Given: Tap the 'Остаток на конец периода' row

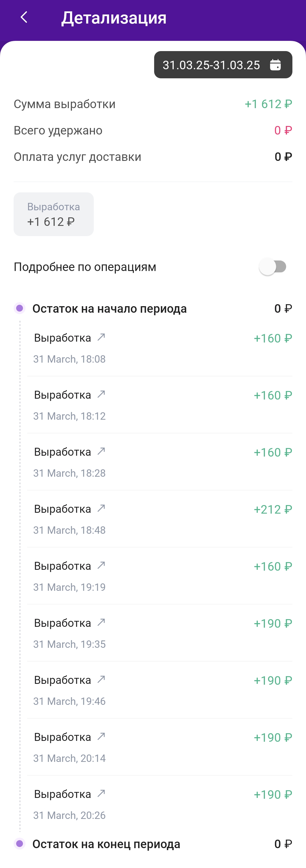Looking at the screenshot, I should [x=153, y=844].
